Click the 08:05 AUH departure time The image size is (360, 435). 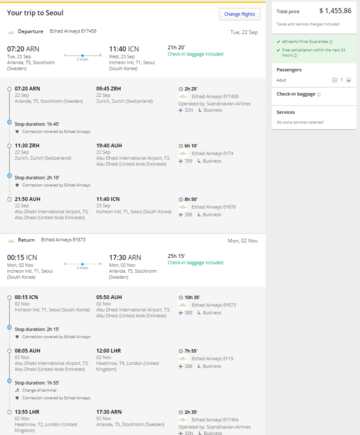click(x=28, y=351)
